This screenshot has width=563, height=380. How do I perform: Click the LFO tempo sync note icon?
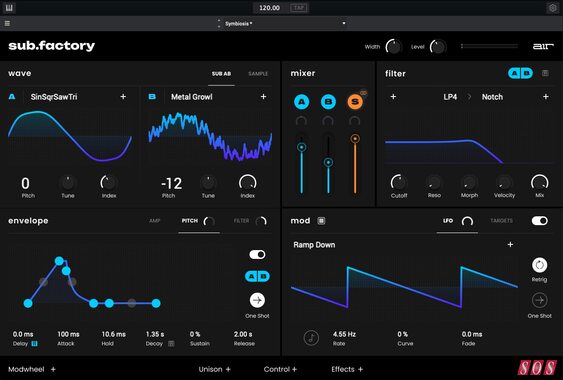(x=311, y=338)
